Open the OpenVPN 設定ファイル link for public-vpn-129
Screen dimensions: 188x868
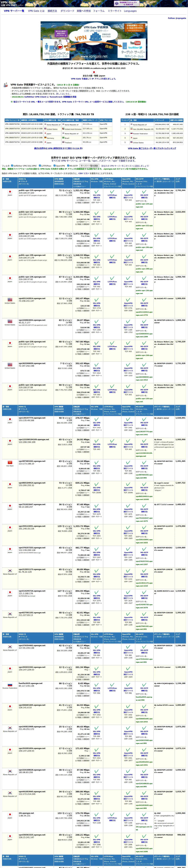click(128, 198)
